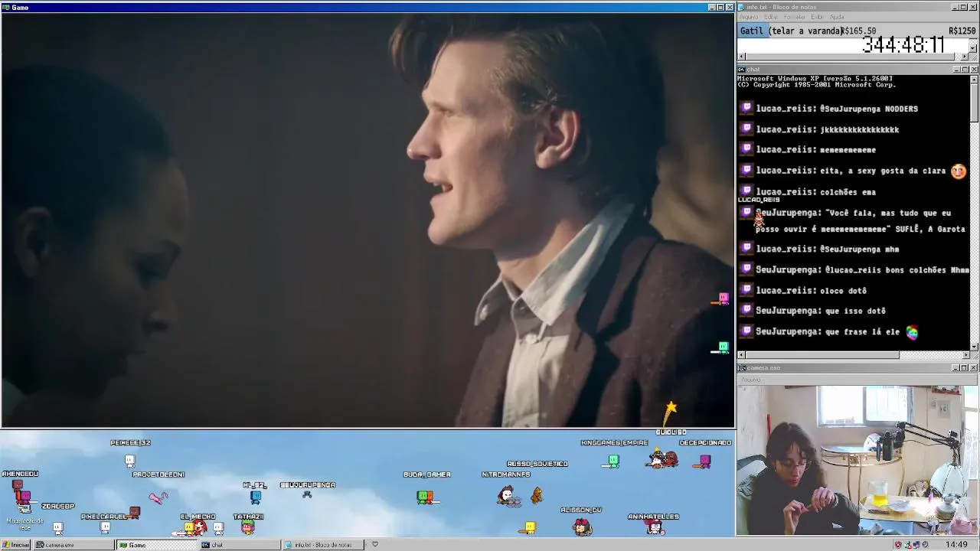Click the PEMEEE_32 avatar
Screen dimensions: 980x551
pyautogui.click(x=129, y=460)
